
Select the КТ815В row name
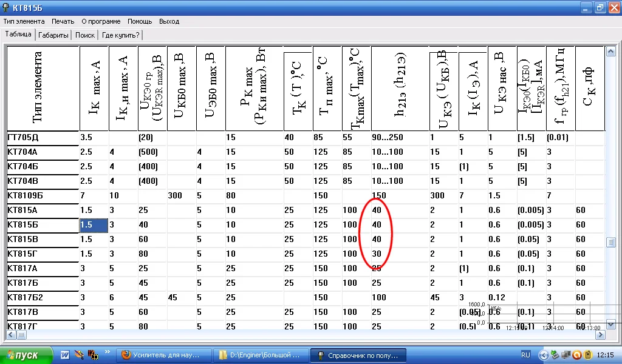(x=43, y=239)
